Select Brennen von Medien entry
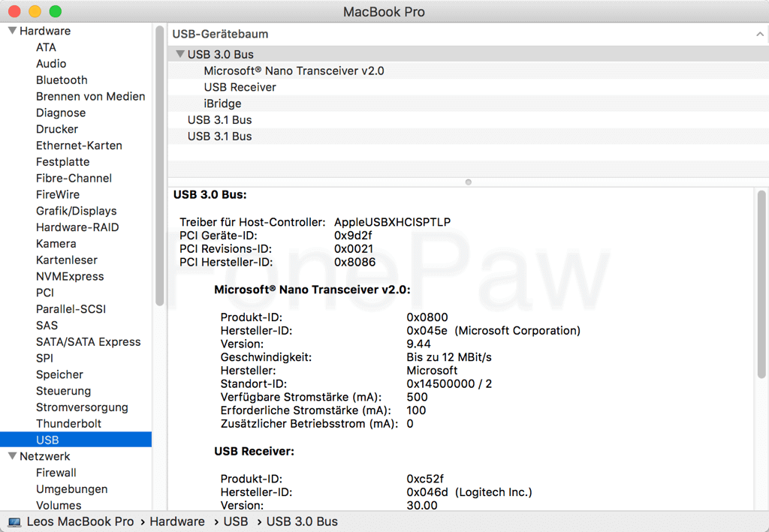Screen dimensions: 769x532 (91, 97)
